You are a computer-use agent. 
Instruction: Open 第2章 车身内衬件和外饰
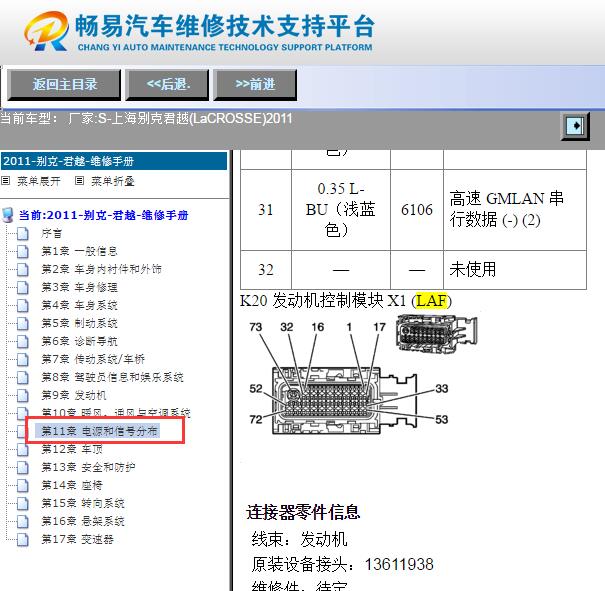(101, 269)
